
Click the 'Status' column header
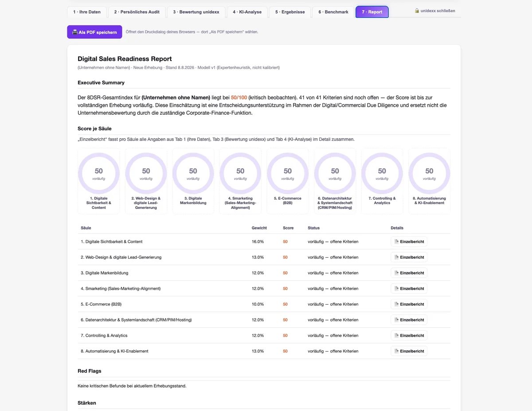pyautogui.click(x=313, y=228)
